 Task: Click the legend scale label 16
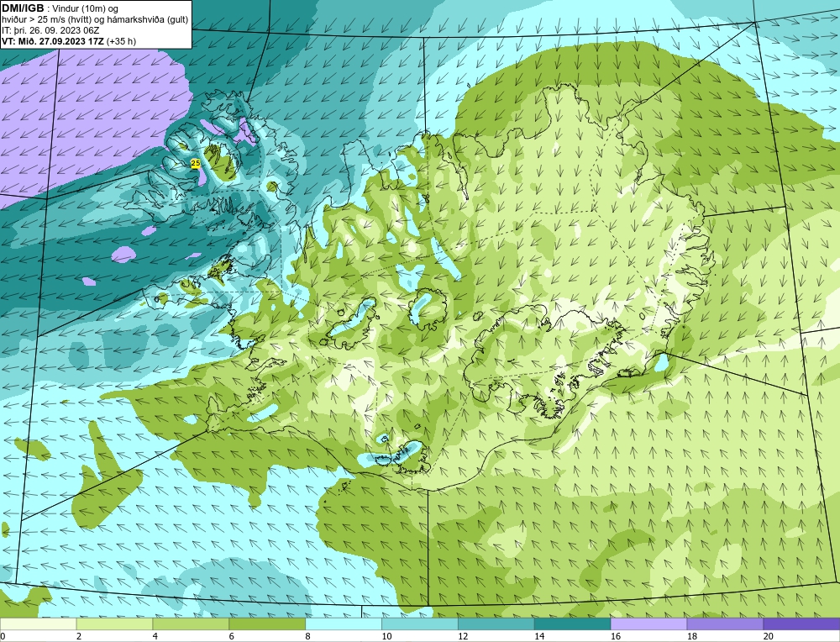tap(616, 636)
